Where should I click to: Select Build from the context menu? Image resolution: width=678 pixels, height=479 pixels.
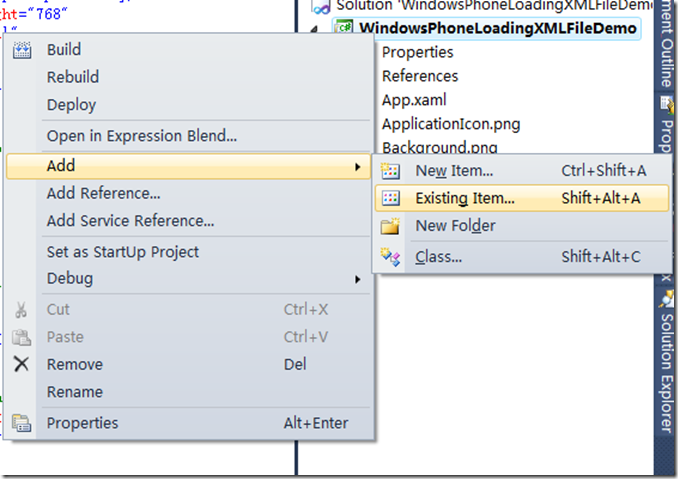[188, 50]
